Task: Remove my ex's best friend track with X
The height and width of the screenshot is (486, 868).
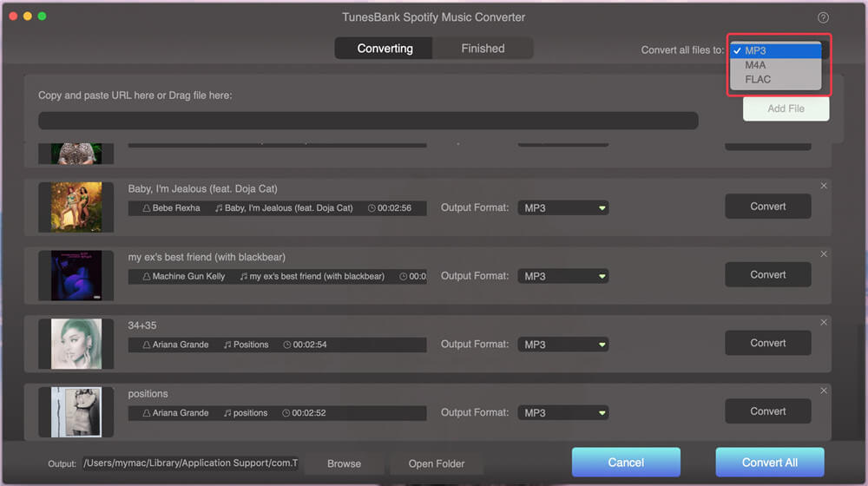Action: pos(824,254)
